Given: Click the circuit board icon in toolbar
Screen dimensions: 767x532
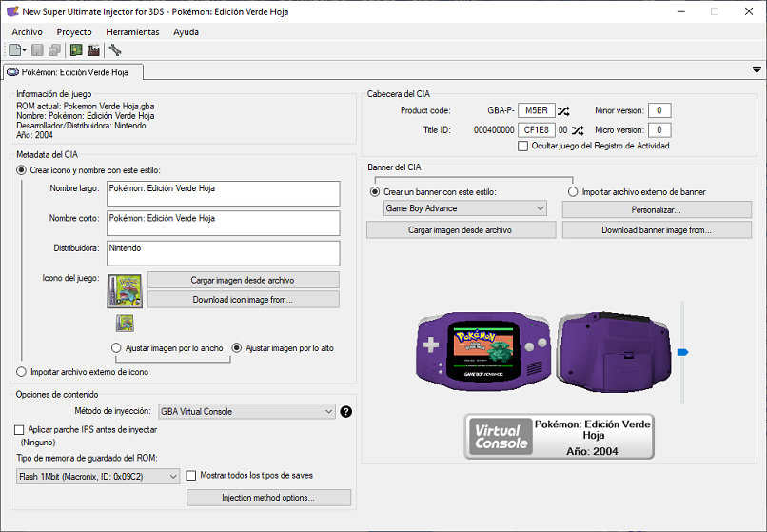Looking at the screenshot, I should [76, 50].
